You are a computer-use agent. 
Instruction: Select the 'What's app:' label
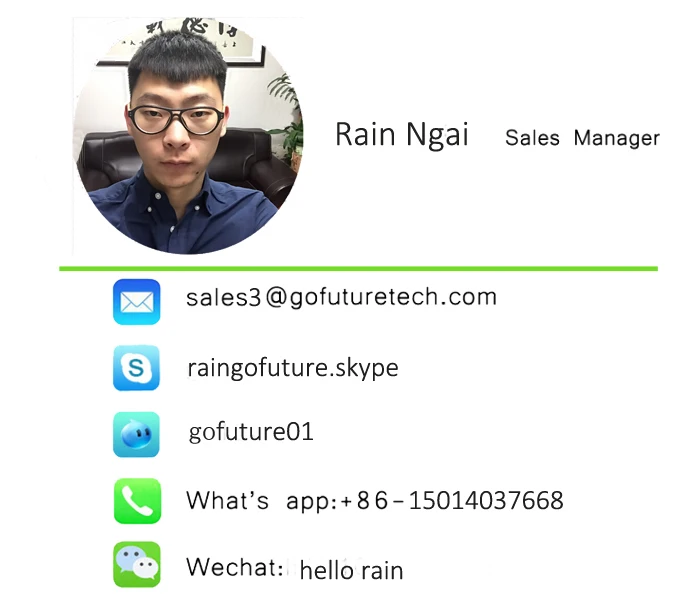pos(261,500)
